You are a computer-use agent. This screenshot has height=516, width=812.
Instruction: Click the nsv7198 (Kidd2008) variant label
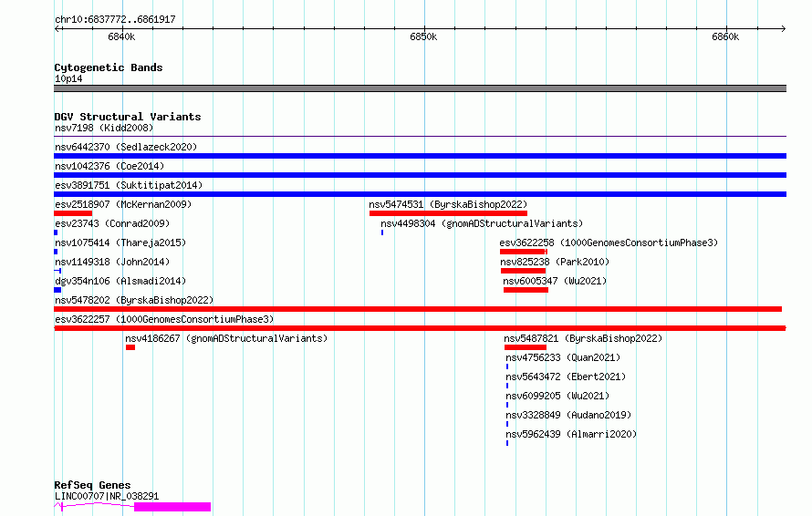click(x=104, y=128)
